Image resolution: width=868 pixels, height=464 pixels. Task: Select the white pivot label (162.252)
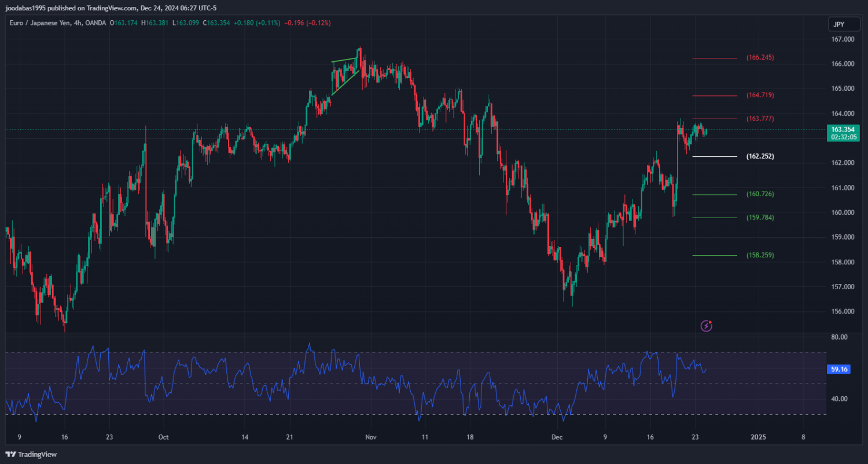pyautogui.click(x=760, y=156)
